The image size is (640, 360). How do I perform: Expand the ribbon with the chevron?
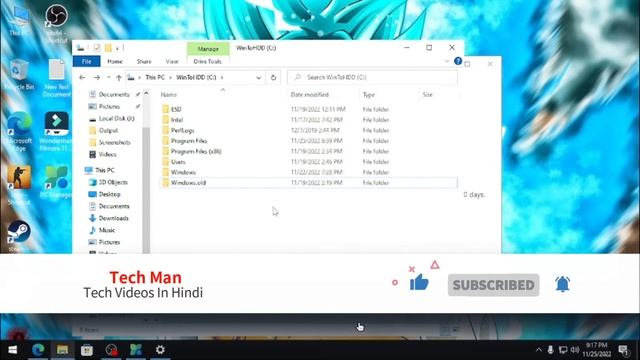(x=447, y=61)
